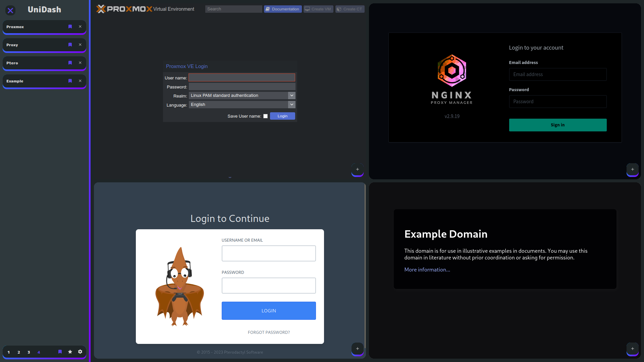Focus Pterodactyl Username or Email field
Image resolution: width=644 pixels, height=362 pixels.
coord(269,253)
